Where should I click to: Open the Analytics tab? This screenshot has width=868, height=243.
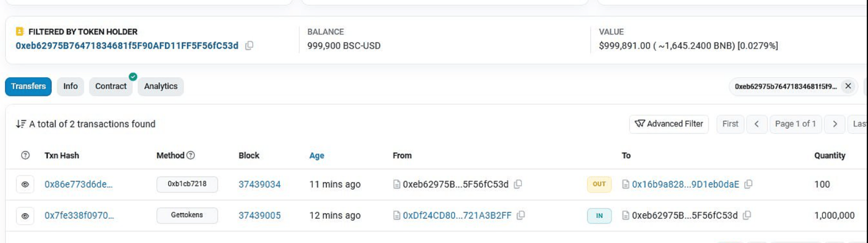[x=161, y=87]
